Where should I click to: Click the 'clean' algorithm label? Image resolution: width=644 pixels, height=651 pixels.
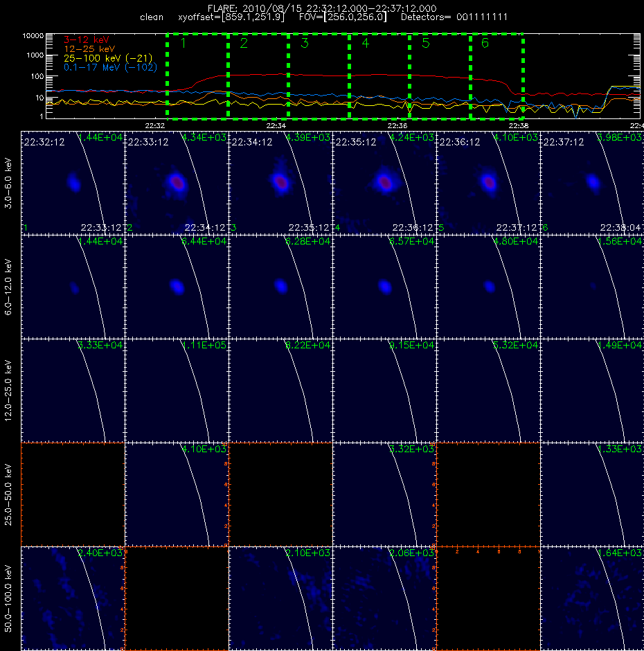pyautogui.click(x=152, y=17)
